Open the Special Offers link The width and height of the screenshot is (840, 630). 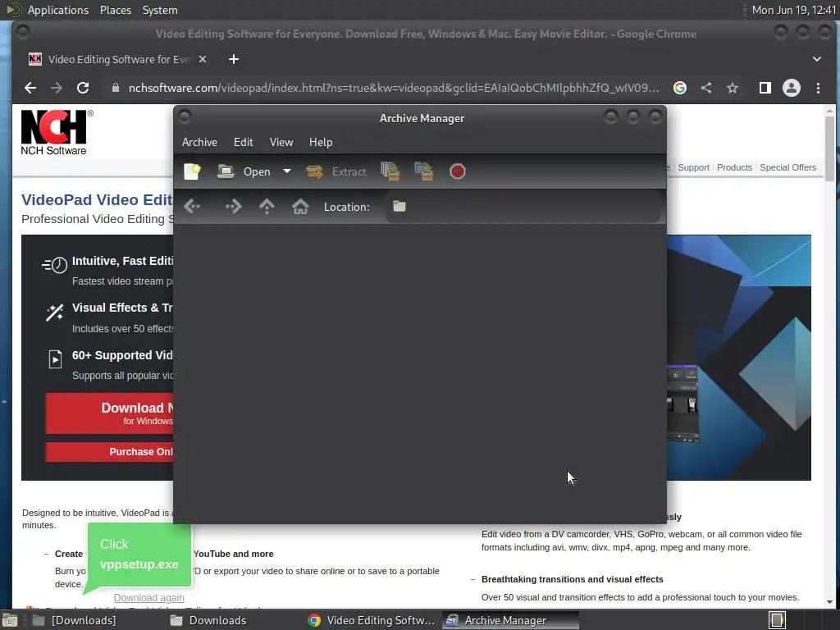pyautogui.click(x=787, y=167)
